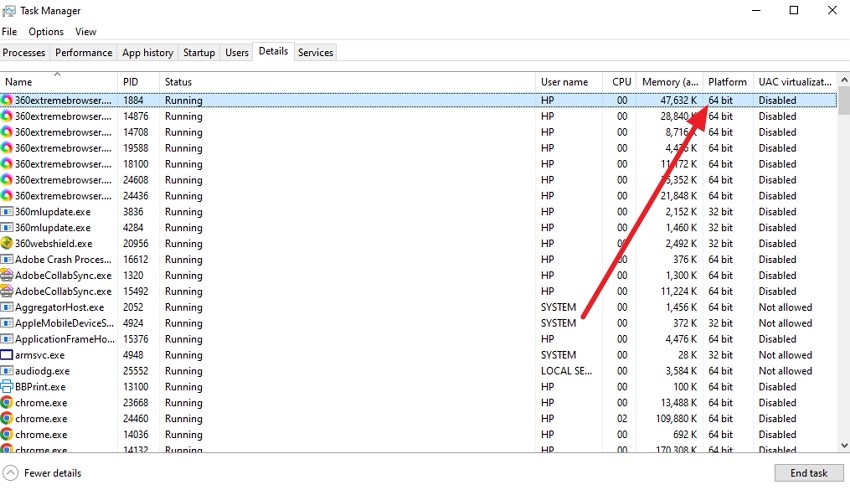Click the scrollbar down arrow

tap(844, 446)
